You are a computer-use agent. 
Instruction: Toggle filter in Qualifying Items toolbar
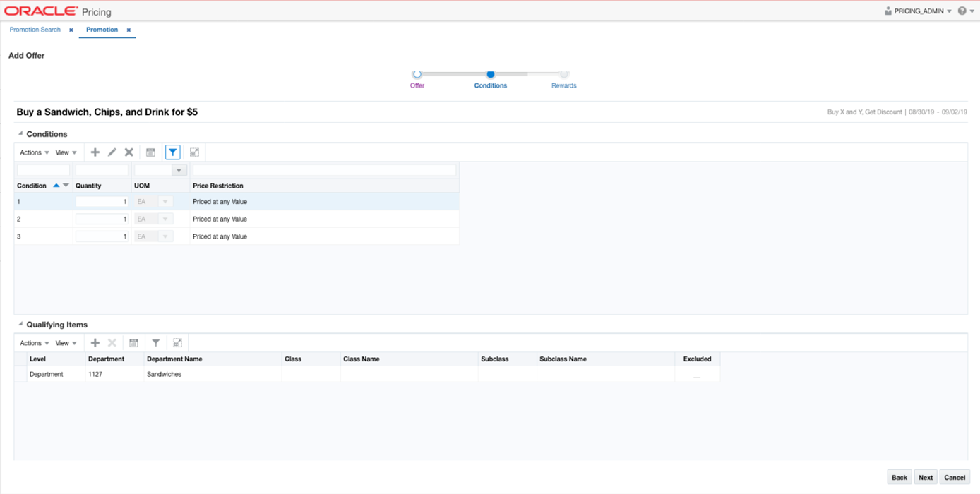(x=155, y=343)
